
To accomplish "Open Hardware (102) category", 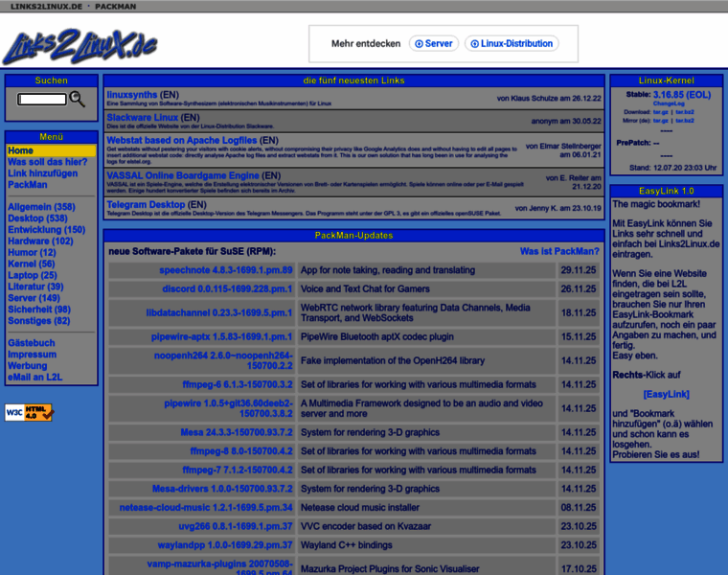I will [x=40, y=241].
